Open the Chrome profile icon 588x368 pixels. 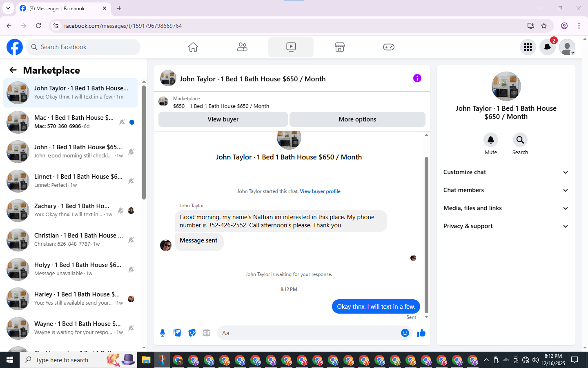coord(564,26)
